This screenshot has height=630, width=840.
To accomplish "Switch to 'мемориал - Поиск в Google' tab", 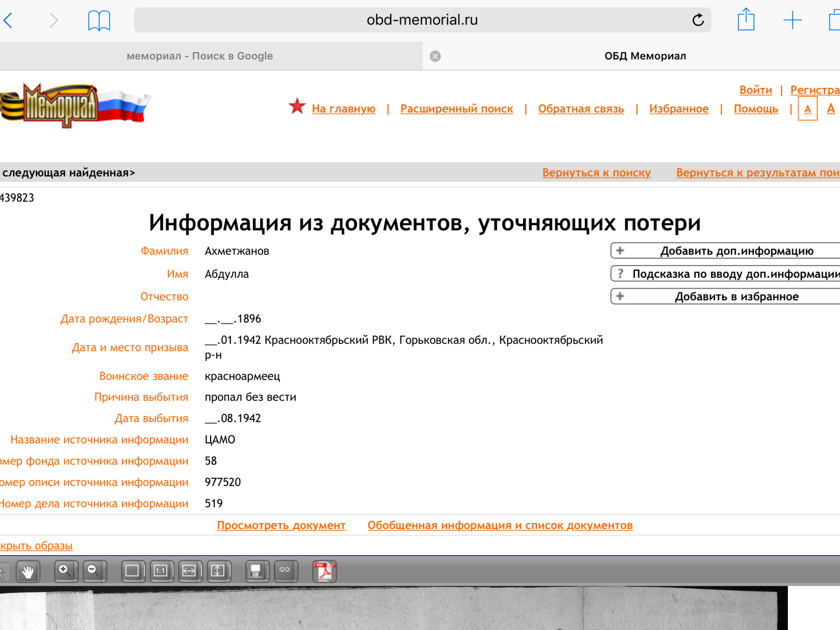I will (x=200, y=56).
